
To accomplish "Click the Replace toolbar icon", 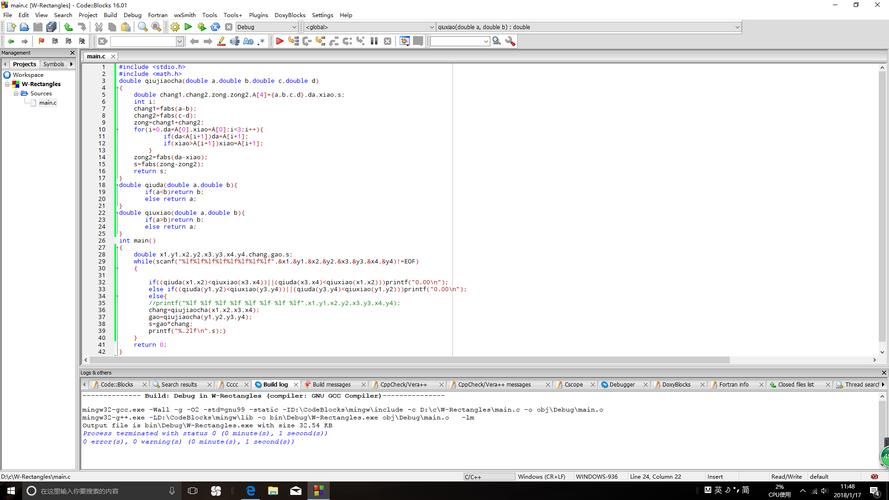I will (x=156, y=27).
